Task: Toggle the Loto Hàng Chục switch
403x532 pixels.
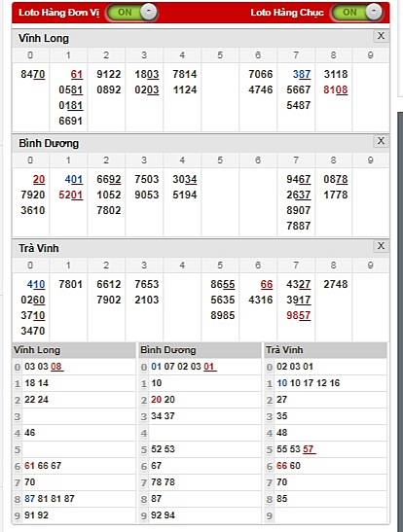Action: click(x=356, y=13)
